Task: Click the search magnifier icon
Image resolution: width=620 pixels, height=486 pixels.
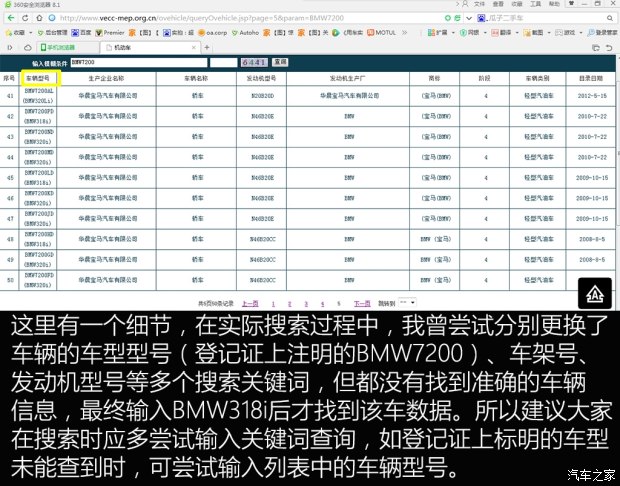Action: [610, 18]
